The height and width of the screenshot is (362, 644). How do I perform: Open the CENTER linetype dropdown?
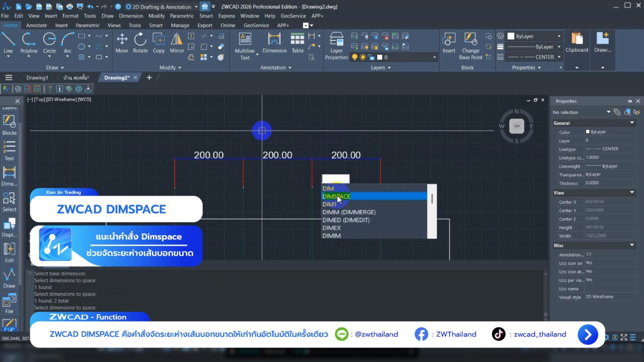tap(559, 57)
